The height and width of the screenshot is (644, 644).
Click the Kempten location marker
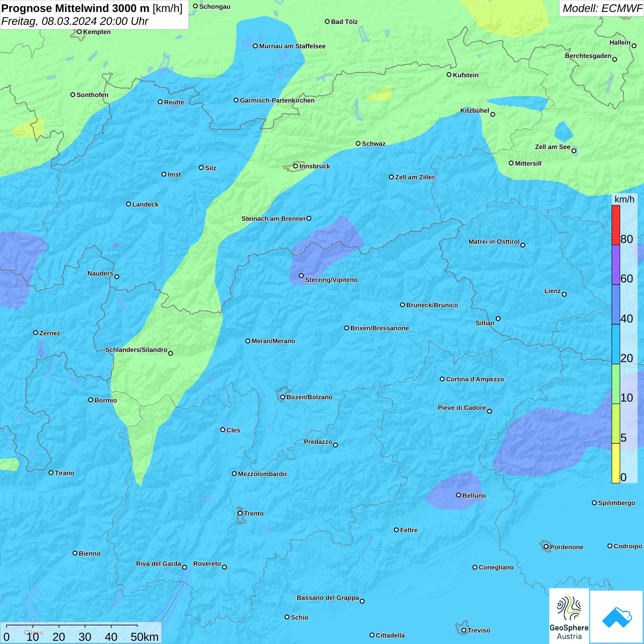[x=79, y=32]
